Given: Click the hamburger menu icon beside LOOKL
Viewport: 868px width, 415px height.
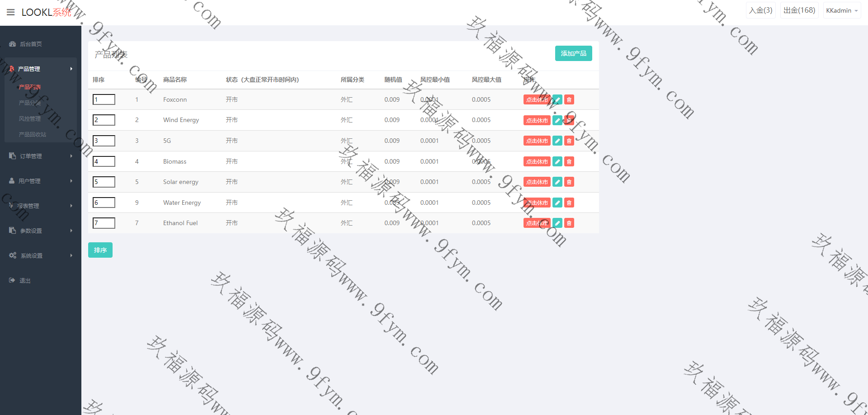Looking at the screenshot, I should (x=11, y=12).
